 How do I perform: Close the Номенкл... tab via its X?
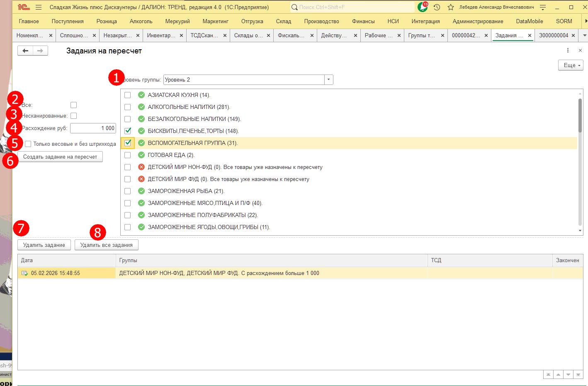click(x=51, y=36)
